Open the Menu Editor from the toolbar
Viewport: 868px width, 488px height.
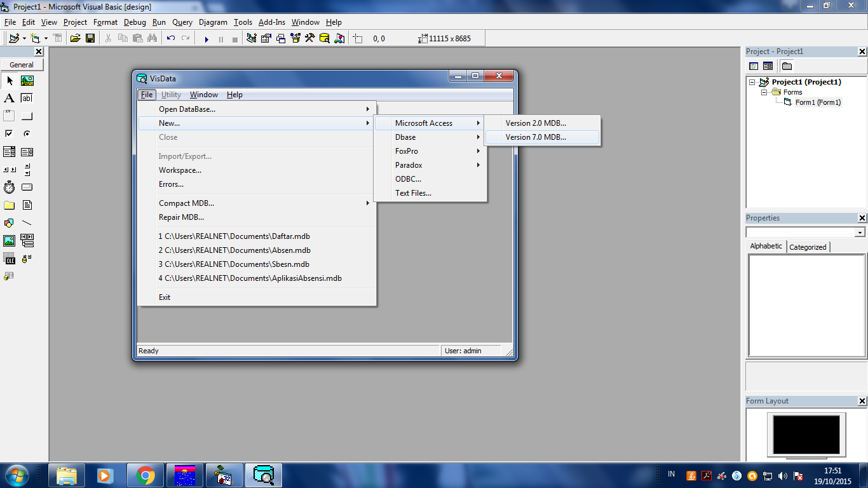[57, 38]
